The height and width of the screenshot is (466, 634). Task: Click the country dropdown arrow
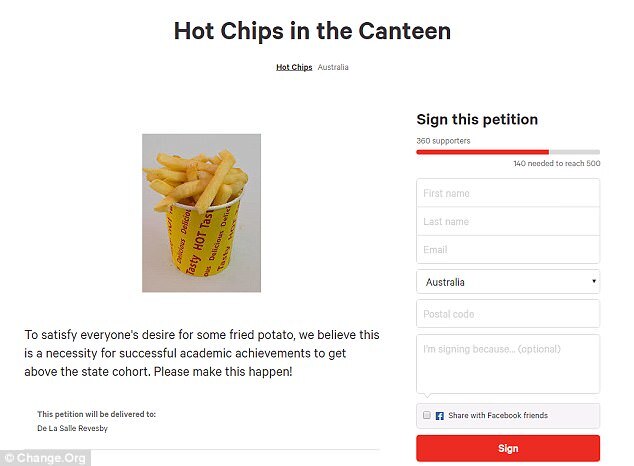[594, 282]
